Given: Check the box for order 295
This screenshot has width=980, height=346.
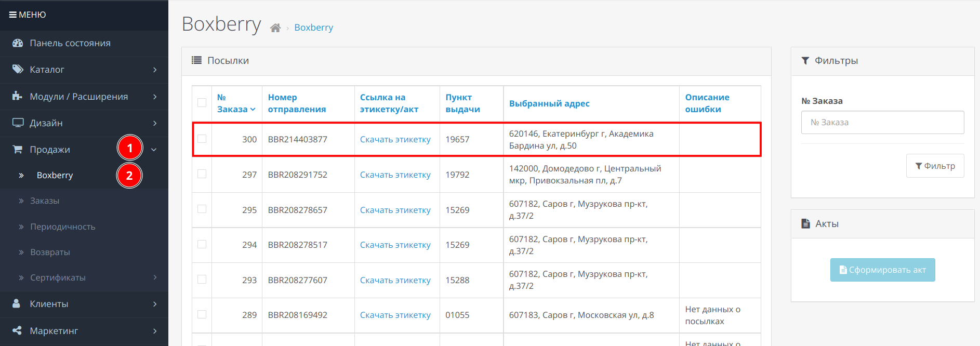Looking at the screenshot, I should click(202, 209).
